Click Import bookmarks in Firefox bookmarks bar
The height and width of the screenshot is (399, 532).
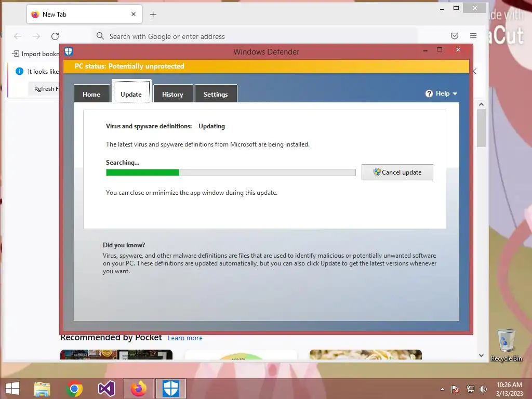pos(36,54)
